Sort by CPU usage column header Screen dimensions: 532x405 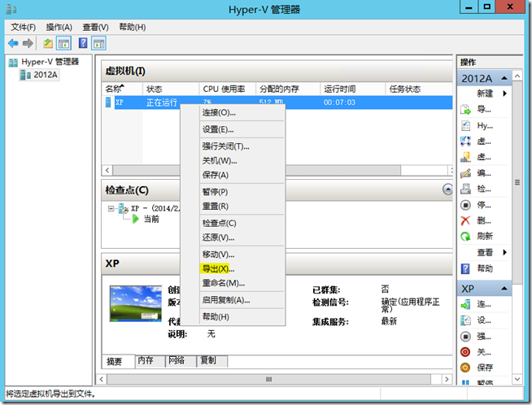[x=227, y=89]
